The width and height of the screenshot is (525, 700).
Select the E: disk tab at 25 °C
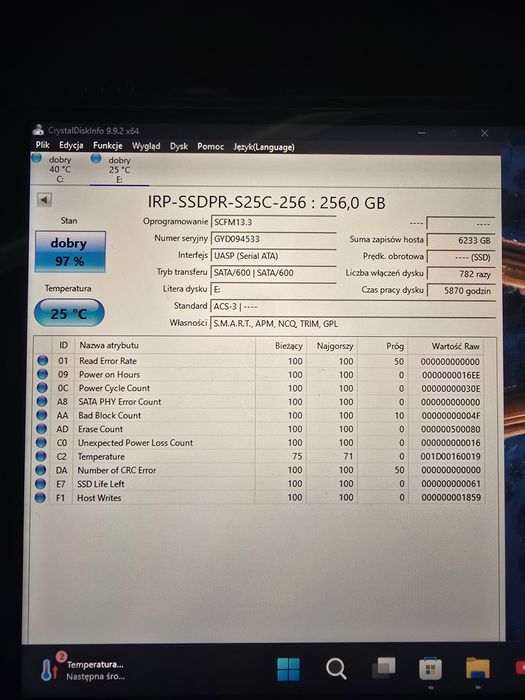click(x=120, y=170)
